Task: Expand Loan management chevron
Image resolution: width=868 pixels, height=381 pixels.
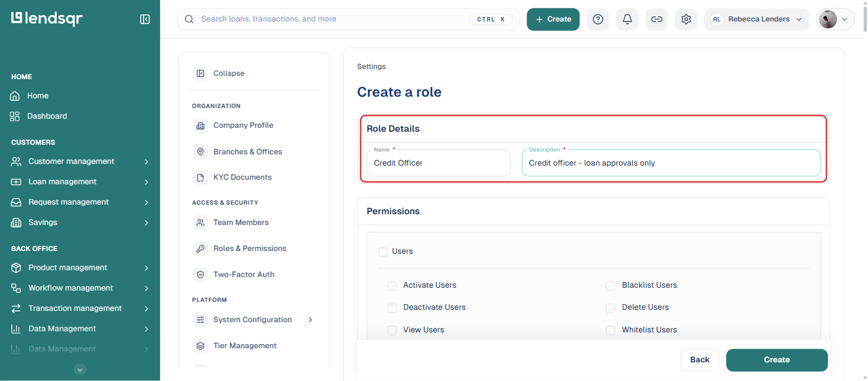Action: (x=146, y=182)
